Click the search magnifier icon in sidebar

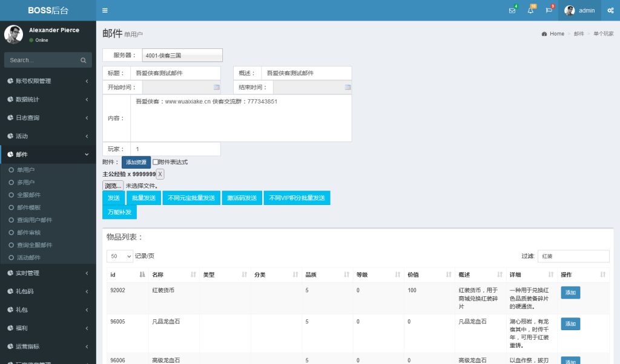click(84, 60)
